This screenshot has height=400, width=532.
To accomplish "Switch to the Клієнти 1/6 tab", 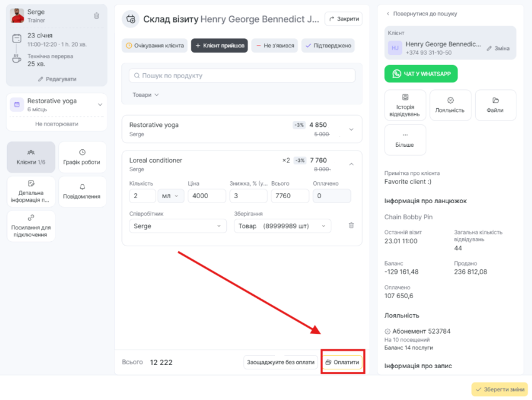I will pyautogui.click(x=31, y=157).
